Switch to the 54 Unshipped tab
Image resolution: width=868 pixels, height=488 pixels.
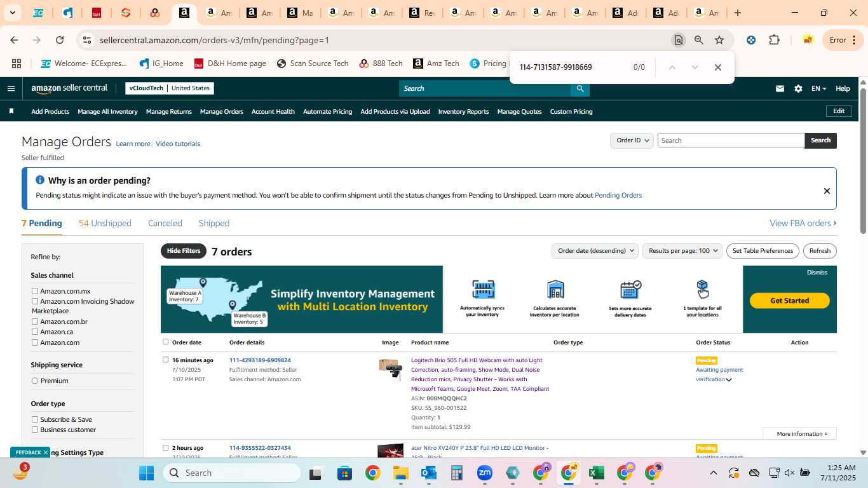click(105, 223)
